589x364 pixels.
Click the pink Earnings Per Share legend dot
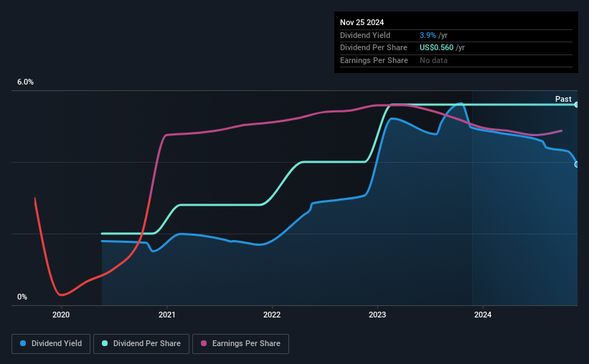(204, 343)
